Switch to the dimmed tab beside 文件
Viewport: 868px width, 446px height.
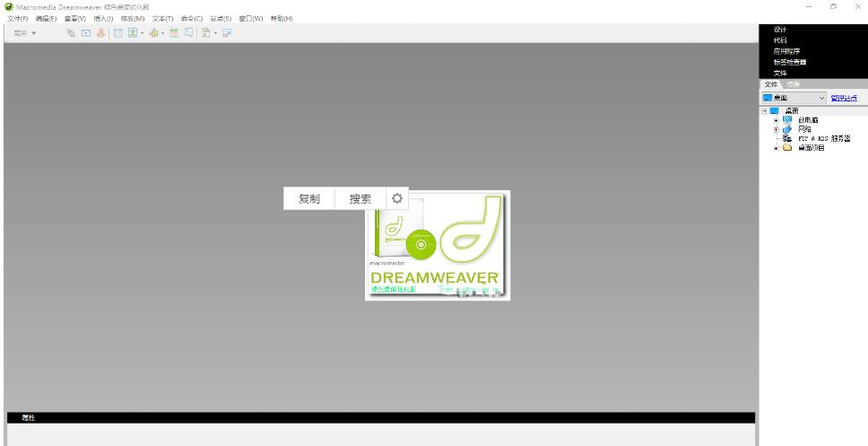click(794, 84)
